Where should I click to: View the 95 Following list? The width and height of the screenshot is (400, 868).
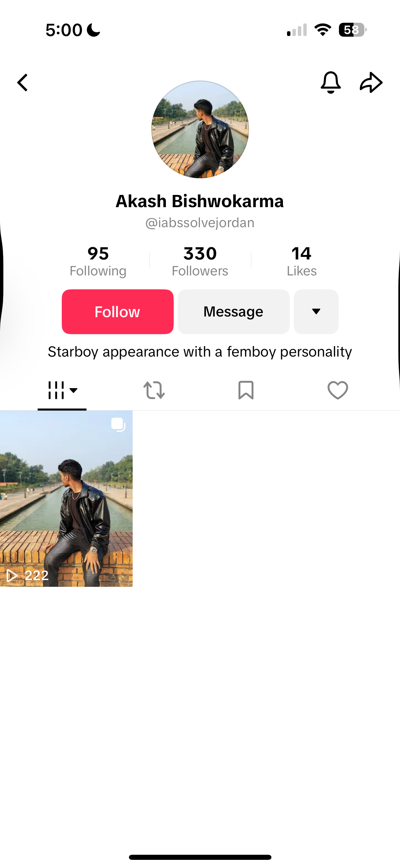tap(98, 261)
